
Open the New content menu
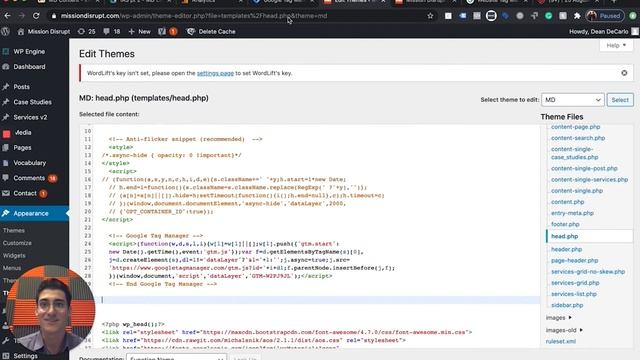point(139,31)
